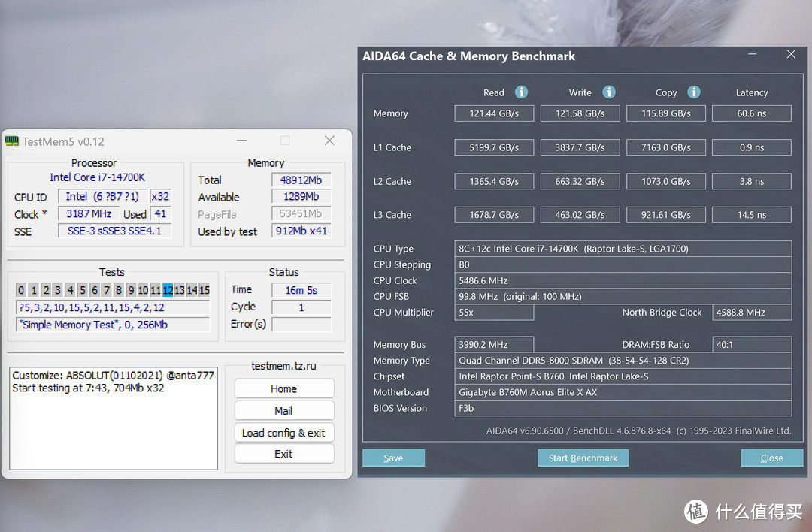The height and width of the screenshot is (532, 812).
Task: Close the TestMem5 window with X
Action: click(329, 141)
